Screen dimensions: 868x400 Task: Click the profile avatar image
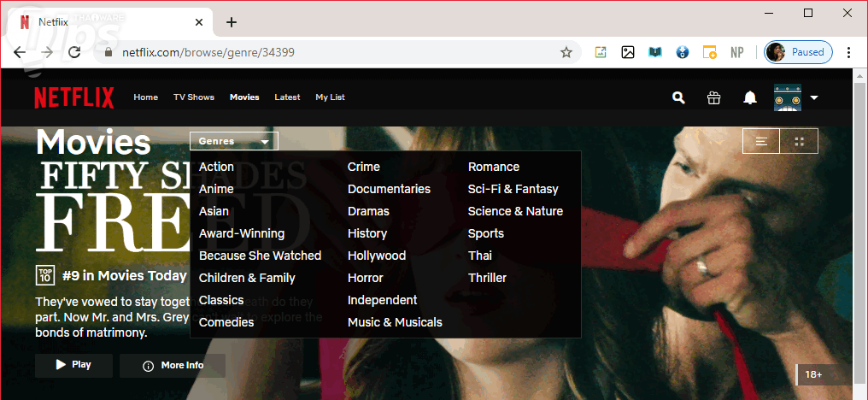(x=787, y=97)
